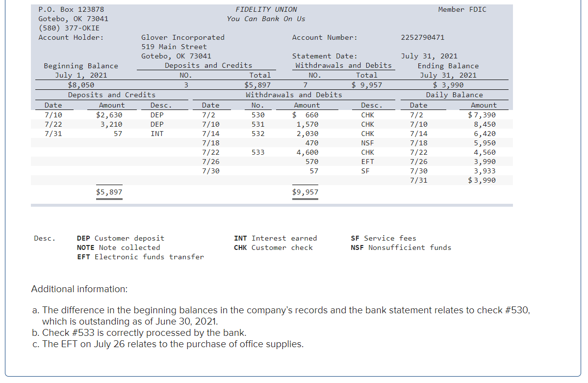This screenshot has height=383, width=588.
Task: Click the legend entry 'CHK Customer check'
Action: coord(273,248)
